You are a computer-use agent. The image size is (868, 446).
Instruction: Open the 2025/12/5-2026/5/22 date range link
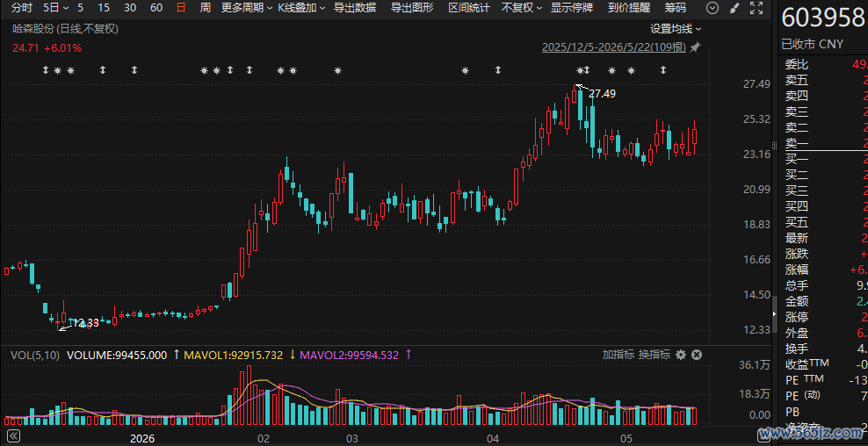click(x=614, y=47)
